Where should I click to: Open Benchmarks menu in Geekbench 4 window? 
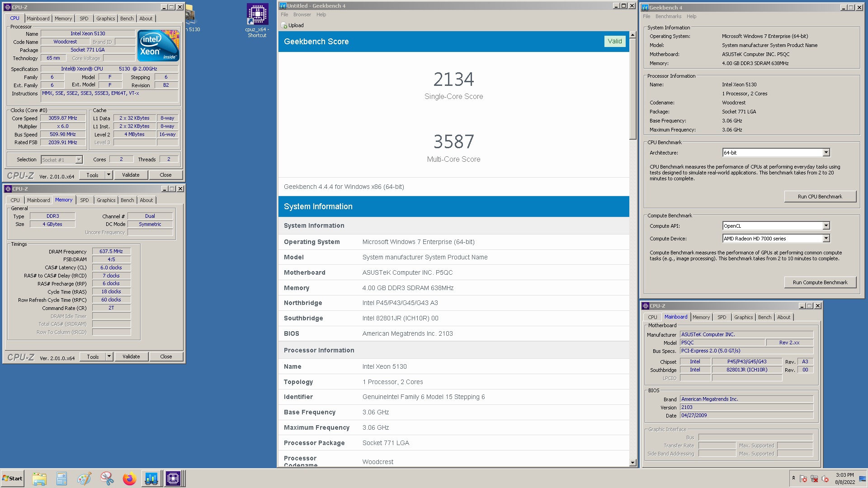668,16
